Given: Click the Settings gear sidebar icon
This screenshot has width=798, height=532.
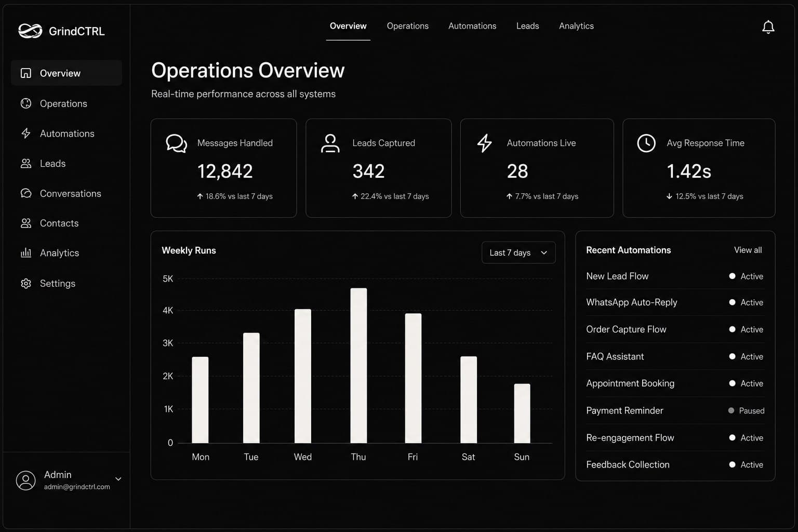Looking at the screenshot, I should point(26,283).
